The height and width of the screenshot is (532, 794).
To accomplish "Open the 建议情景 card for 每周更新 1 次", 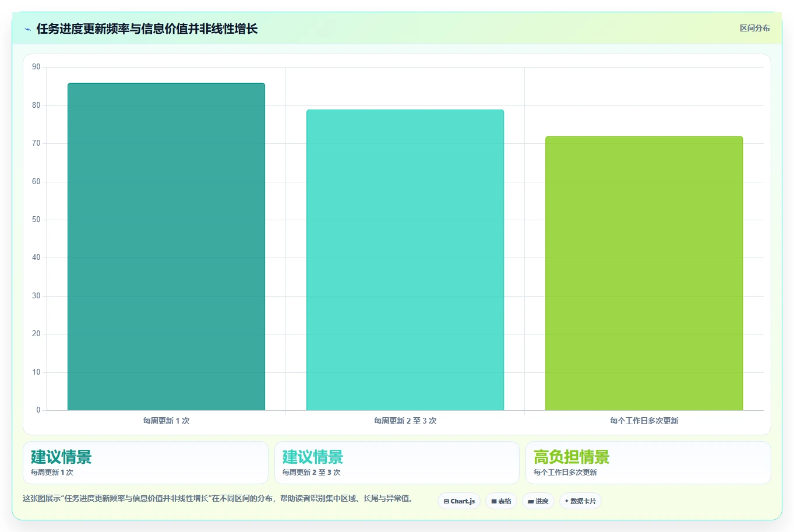I will pyautogui.click(x=146, y=463).
